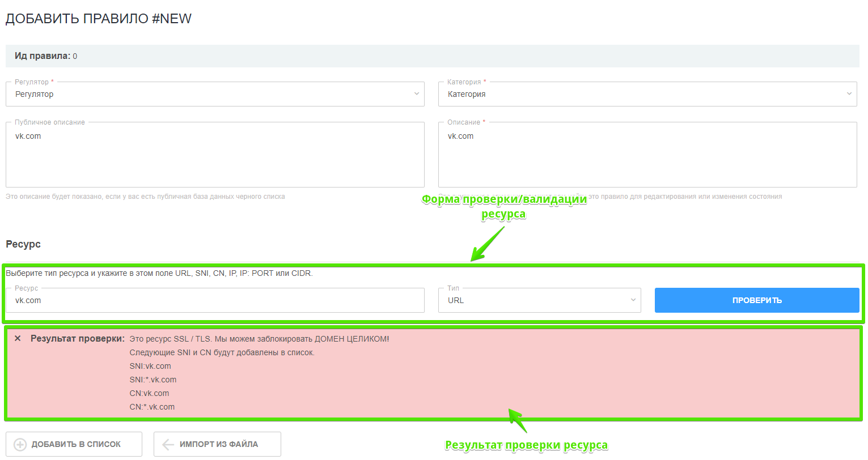The height and width of the screenshot is (460, 868).
Task: Click the SNI:vk.com result line
Action: (x=150, y=366)
